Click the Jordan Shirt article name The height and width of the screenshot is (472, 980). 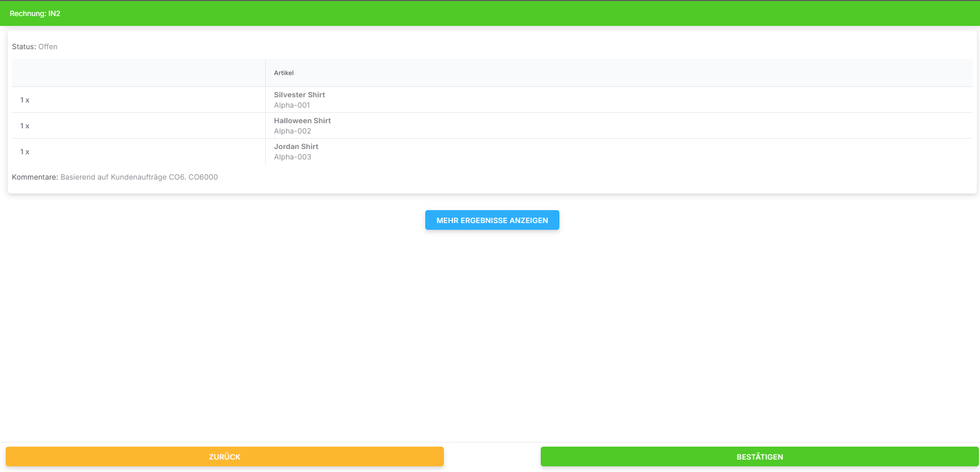(296, 146)
